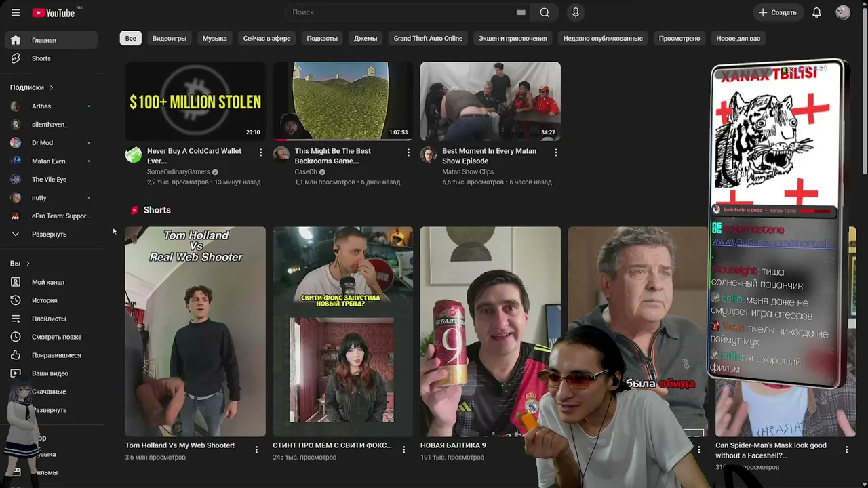Open options for Backrooms Game video
This screenshot has width=868, height=488.
tap(408, 153)
